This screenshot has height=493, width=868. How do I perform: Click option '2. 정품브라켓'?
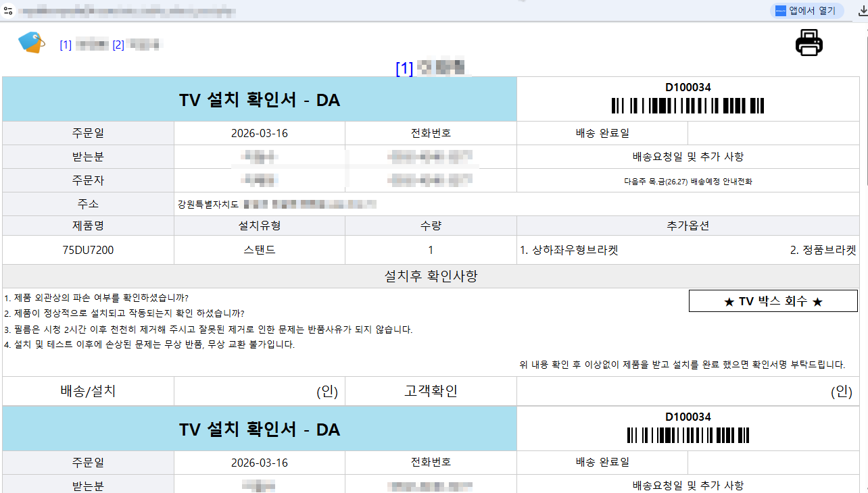point(823,250)
